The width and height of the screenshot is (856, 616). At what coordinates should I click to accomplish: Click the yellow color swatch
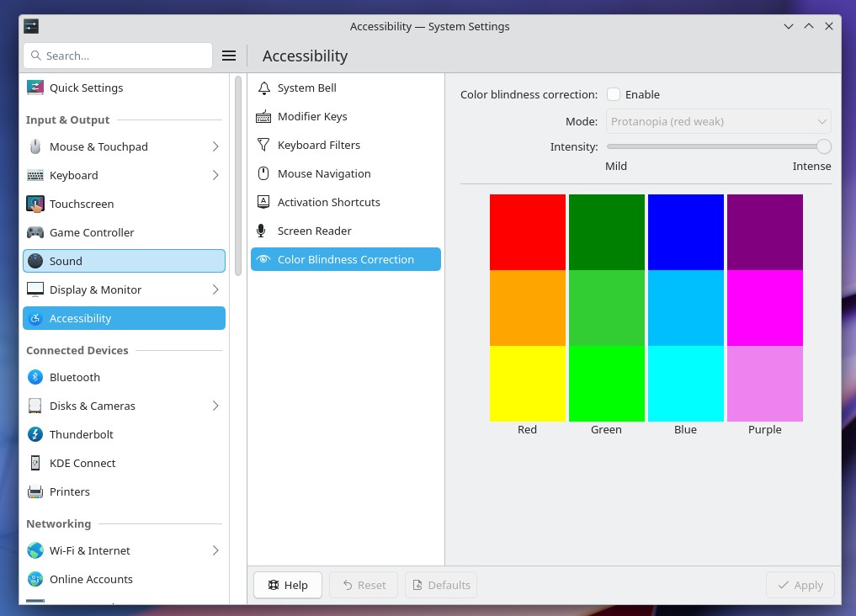coord(528,384)
